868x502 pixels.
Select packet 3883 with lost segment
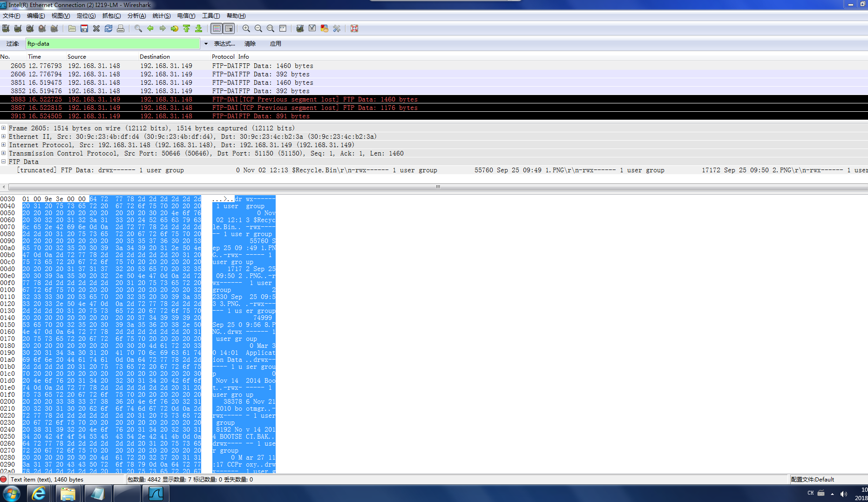[434, 99]
